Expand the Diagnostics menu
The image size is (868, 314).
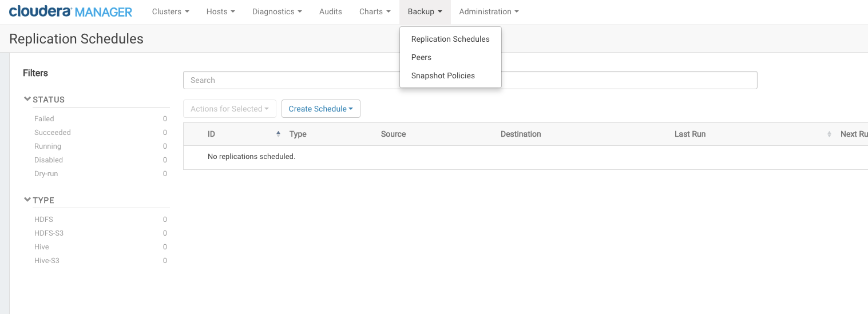(x=277, y=11)
